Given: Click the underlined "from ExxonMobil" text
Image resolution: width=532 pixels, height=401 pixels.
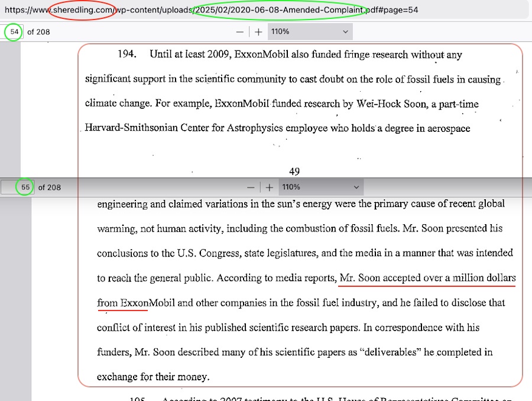Looking at the screenshot, I should (x=122, y=303).
